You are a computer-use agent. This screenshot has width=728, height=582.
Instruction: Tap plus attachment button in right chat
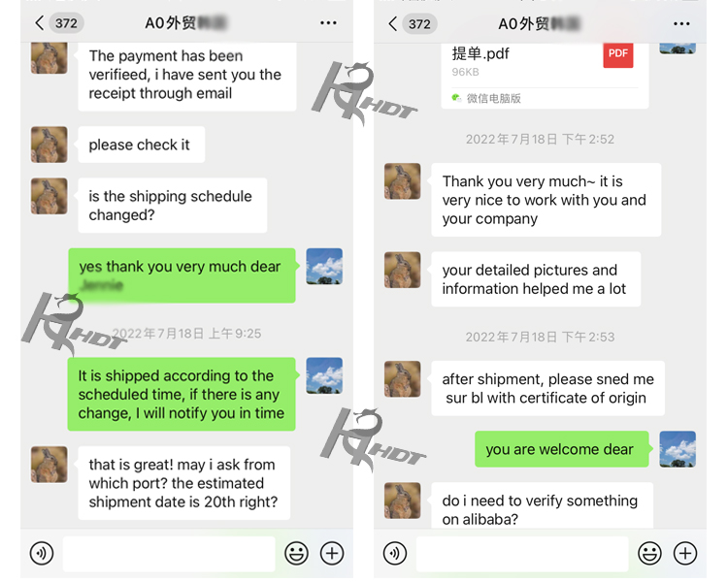(x=685, y=553)
